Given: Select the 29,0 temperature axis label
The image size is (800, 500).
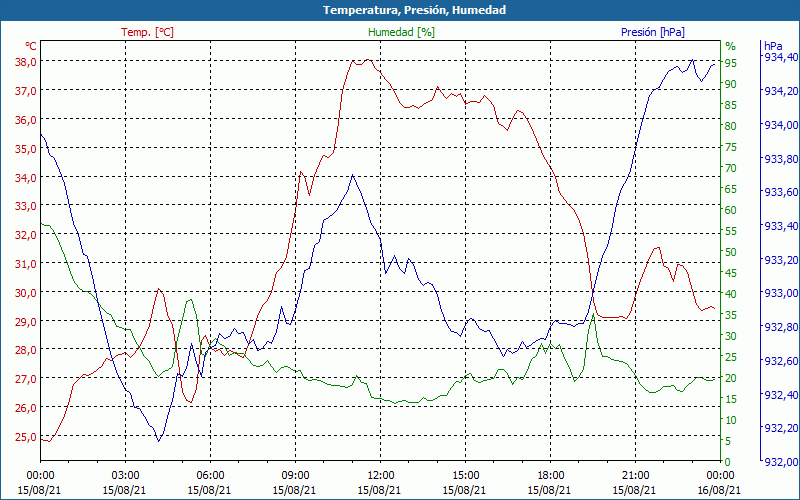Looking at the screenshot, I should (26, 321).
